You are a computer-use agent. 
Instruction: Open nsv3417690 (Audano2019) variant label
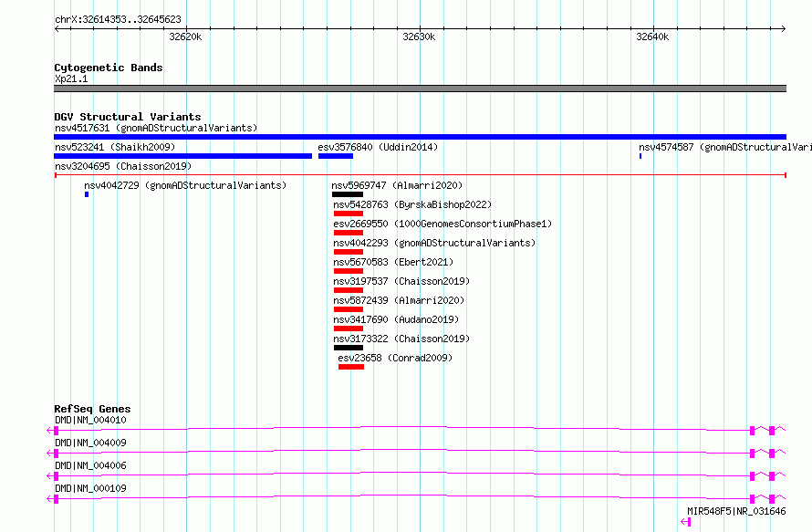coord(396,319)
